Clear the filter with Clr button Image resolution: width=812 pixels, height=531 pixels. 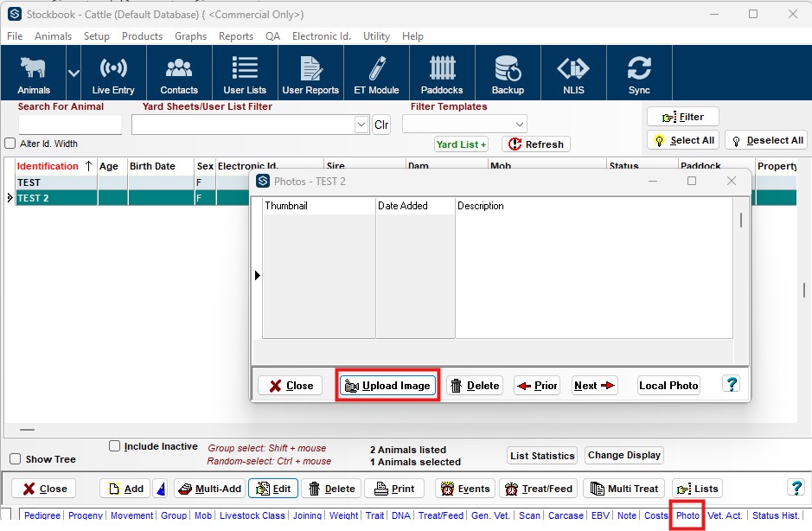[381, 125]
